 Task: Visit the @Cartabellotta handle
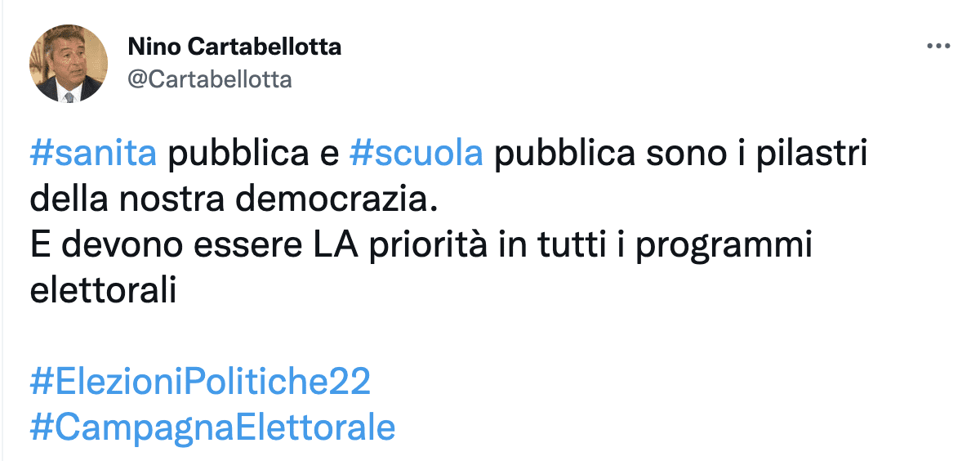pos(210,78)
